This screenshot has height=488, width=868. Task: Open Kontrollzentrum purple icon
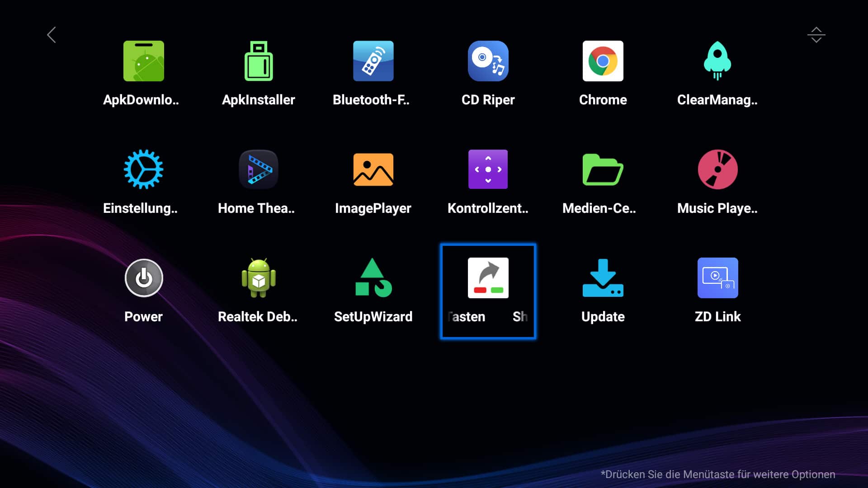tap(488, 169)
